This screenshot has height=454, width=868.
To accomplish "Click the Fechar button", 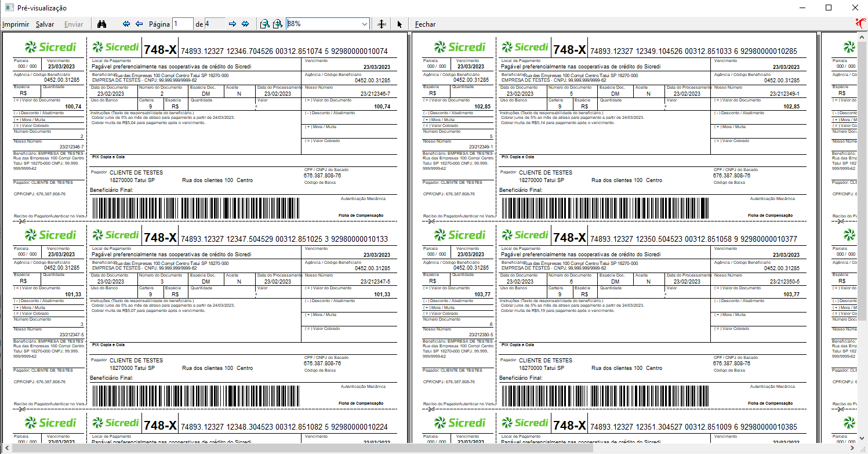I will [x=426, y=24].
